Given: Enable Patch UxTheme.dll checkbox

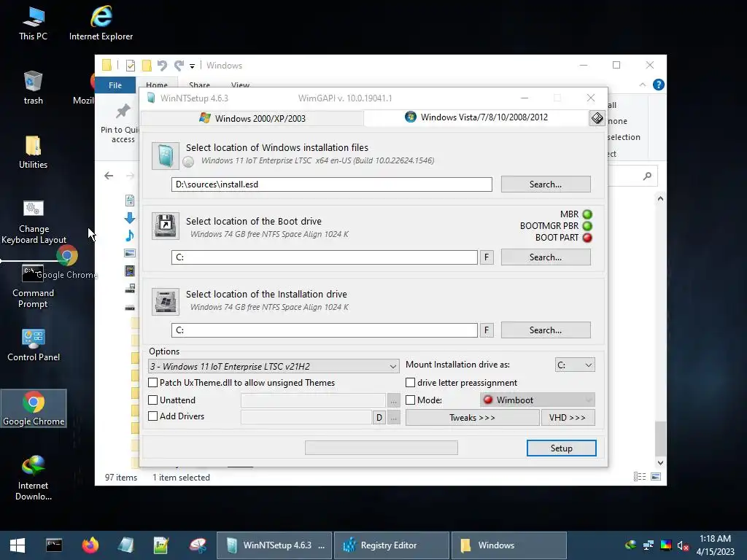Looking at the screenshot, I should tap(153, 382).
